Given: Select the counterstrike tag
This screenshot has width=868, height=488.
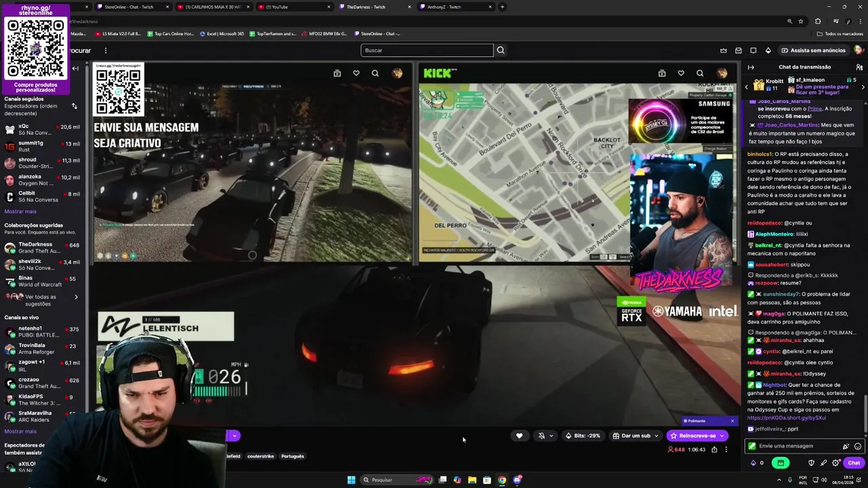Looking at the screenshot, I should [260, 456].
